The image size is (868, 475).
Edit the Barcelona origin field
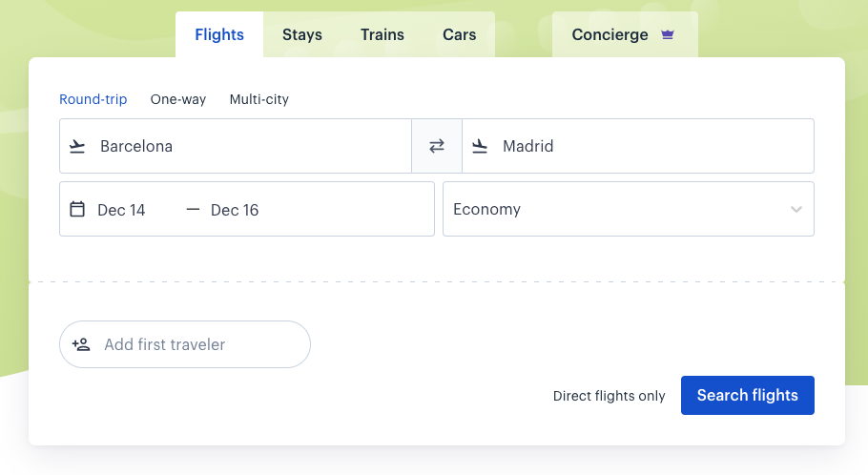236,146
